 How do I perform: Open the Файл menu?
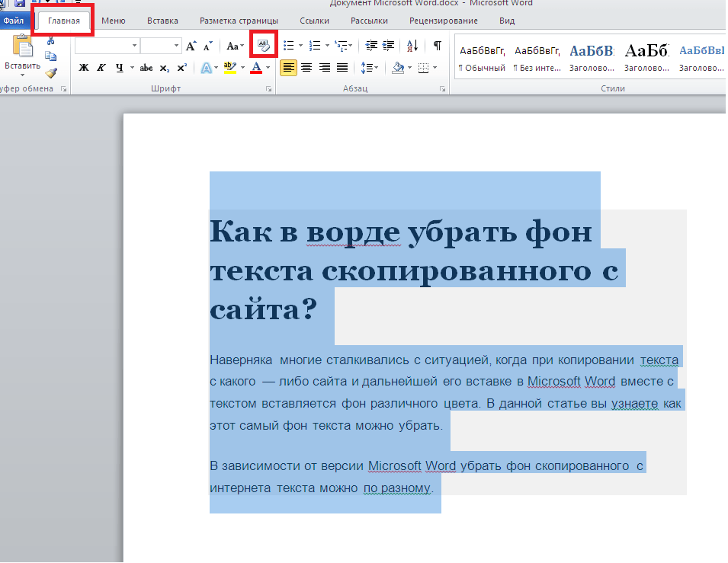point(14,21)
